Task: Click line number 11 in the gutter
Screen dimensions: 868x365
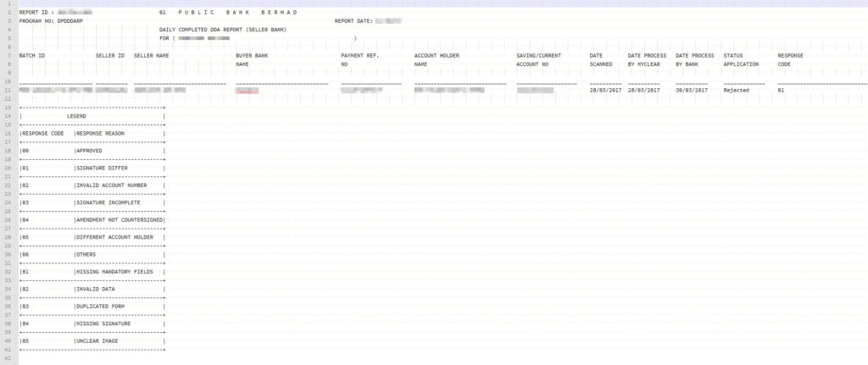Action: (x=8, y=90)
